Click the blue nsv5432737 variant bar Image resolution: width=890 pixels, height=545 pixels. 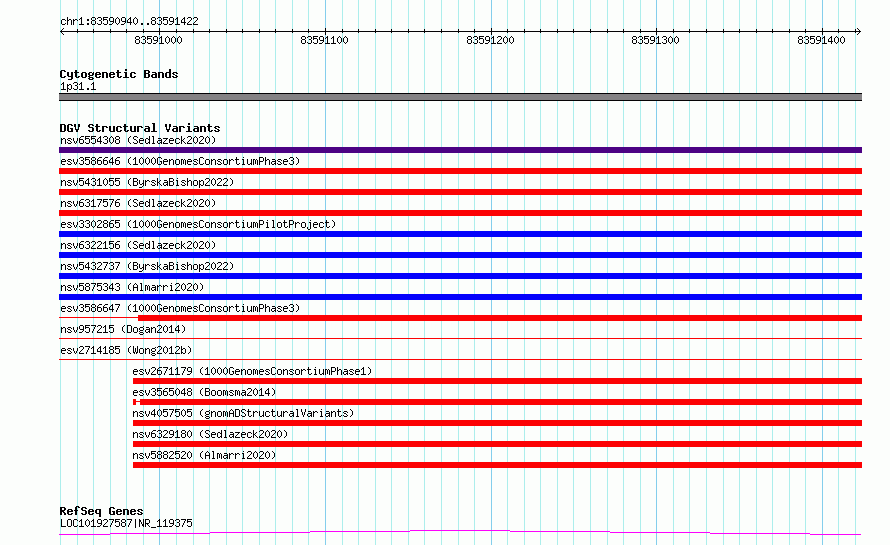(x=460, y=276)
